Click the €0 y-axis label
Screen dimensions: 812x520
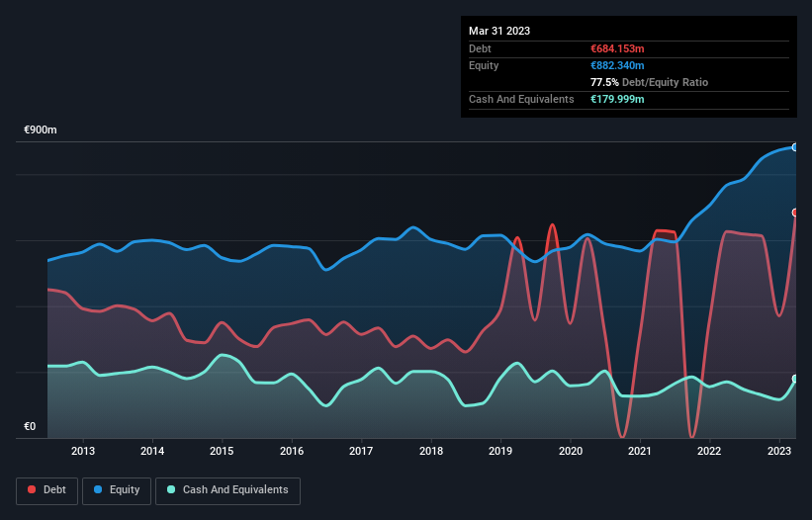pos(30,426)
